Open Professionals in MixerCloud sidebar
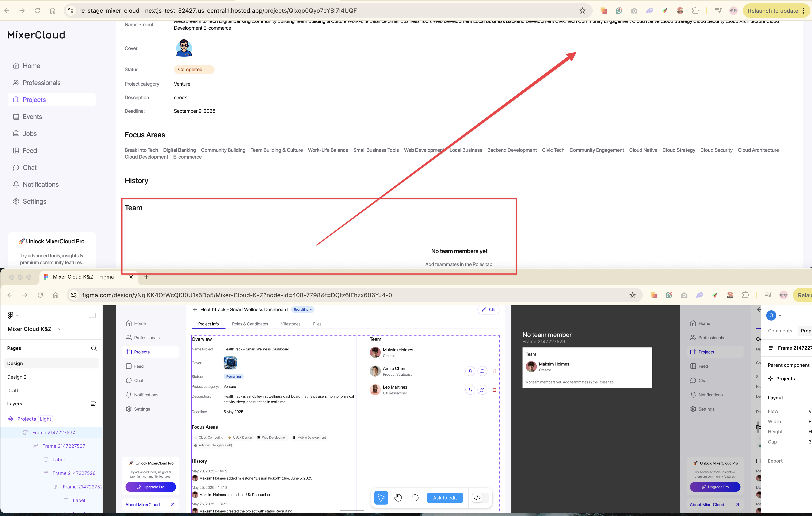Screen dimensions: 812x516 (42, 83)
